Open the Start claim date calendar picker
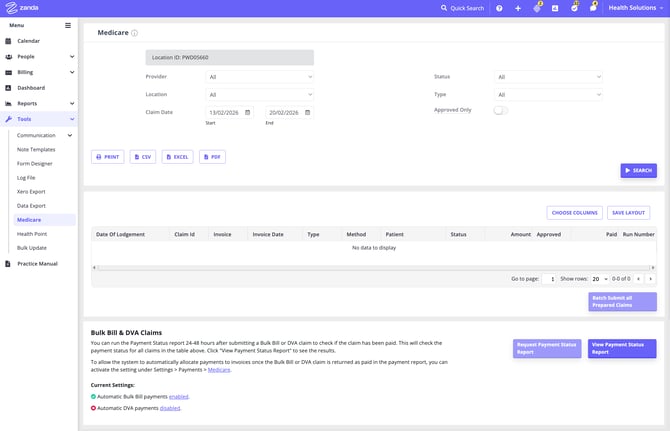This screenshot has width=670, height=431. pyautogui.click(x=247, y=112)
